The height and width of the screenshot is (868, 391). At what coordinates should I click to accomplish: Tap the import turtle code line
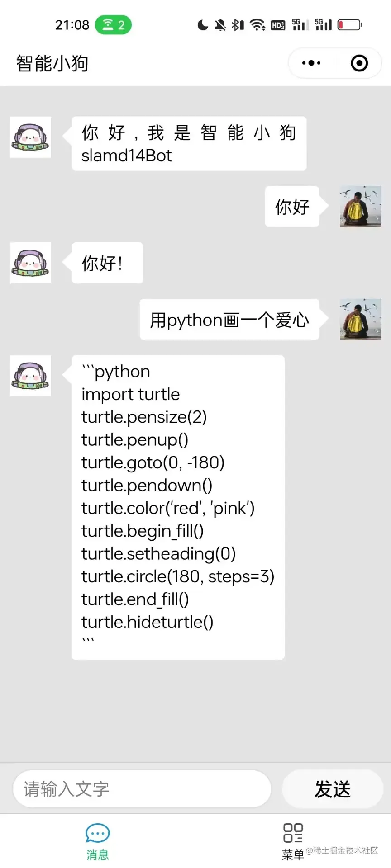(131, 394)
